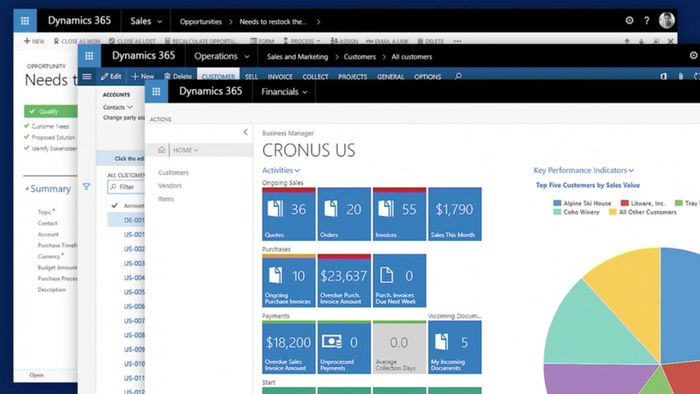This screenshot has width=700, height=394.
Task: Open settings gear in Sales window
Action: [x=629, y=20]
